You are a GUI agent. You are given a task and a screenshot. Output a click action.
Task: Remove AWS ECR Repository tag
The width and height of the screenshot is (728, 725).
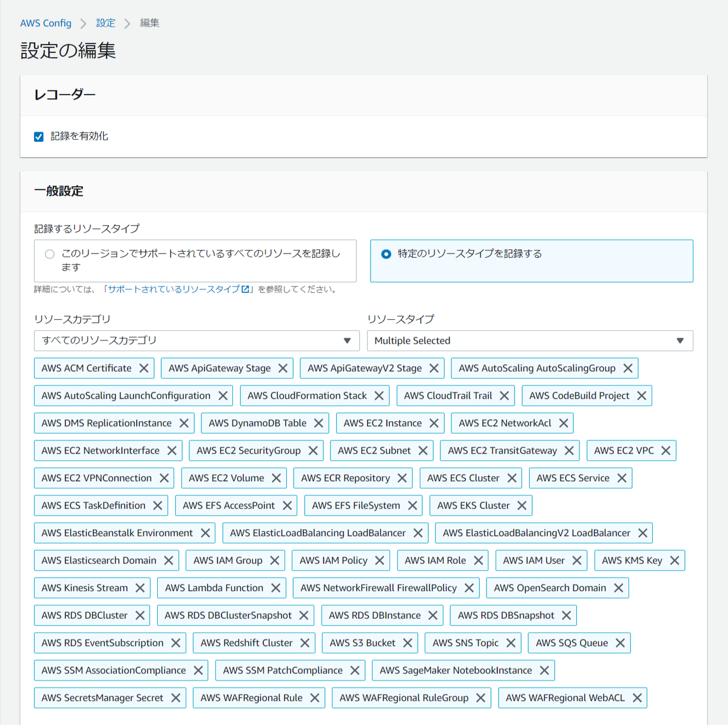pyautogui.click(x=402, y=478)
